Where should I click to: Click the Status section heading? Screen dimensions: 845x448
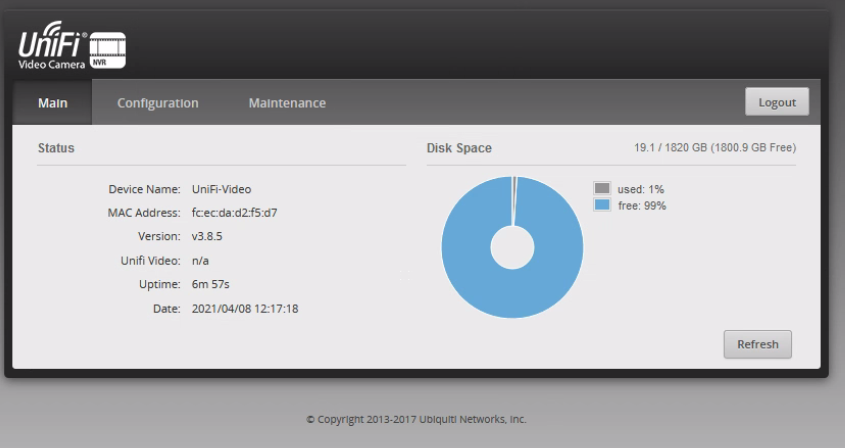coord(56,148)
